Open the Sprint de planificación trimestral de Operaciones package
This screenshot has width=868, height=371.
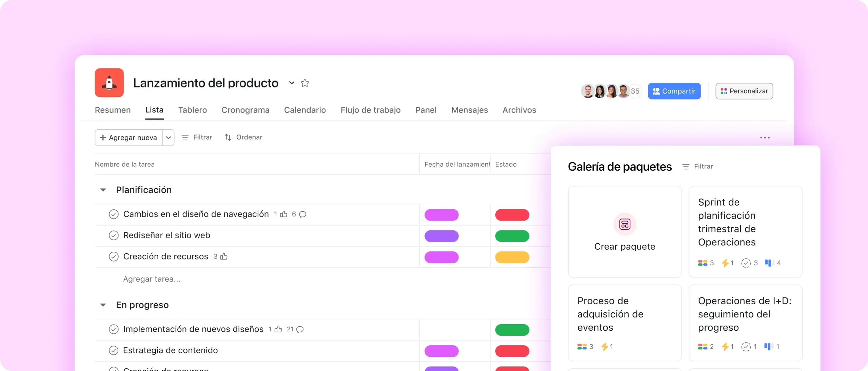745,232
